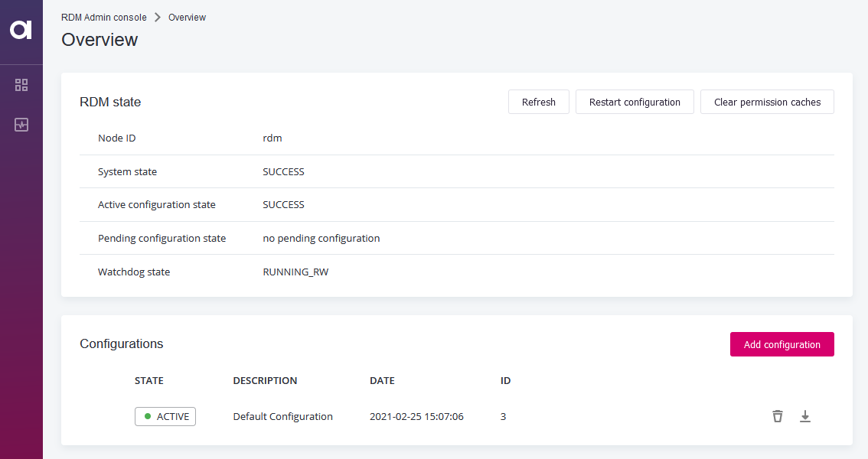Screen dimensions: 868x459
Task: Sort by the STATE column header
Action: coord(148,380)
